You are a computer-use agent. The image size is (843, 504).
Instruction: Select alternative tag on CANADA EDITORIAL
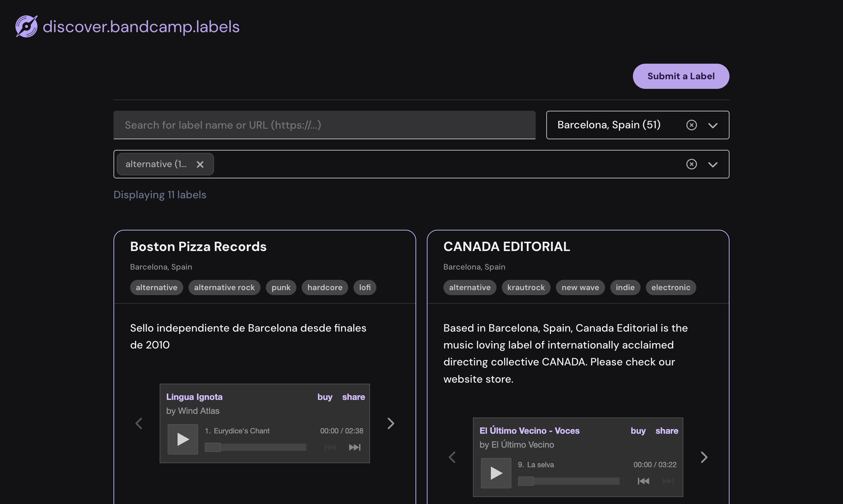click(470, 287)
